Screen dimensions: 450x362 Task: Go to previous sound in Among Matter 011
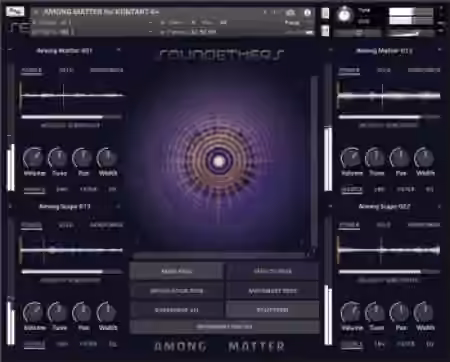coord(330,50)
